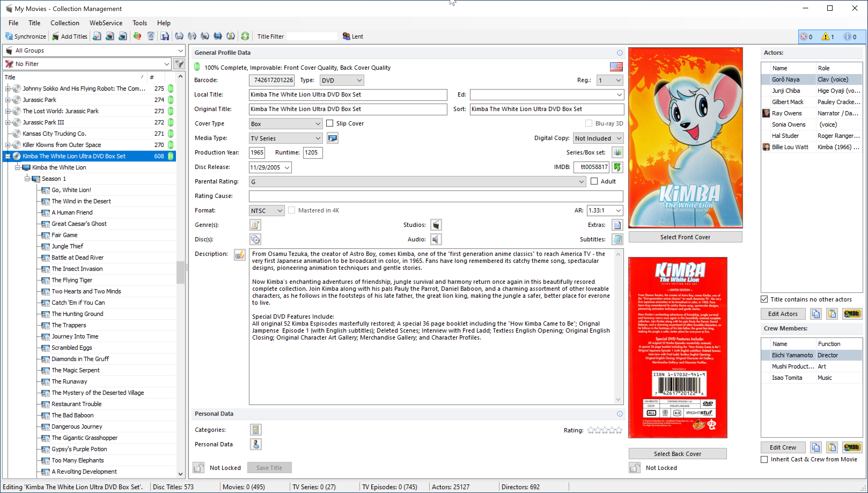Open the No Filter dropdown
Viewport: 868px width, 493px height.
click(x=87, y=64)
